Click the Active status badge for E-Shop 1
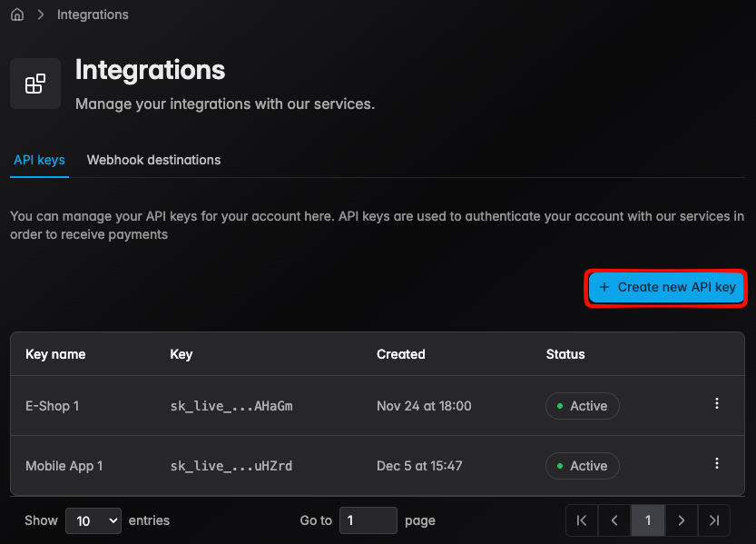This screenshot has height=544, width=756. pyautogui.click(x=582, y=406)
